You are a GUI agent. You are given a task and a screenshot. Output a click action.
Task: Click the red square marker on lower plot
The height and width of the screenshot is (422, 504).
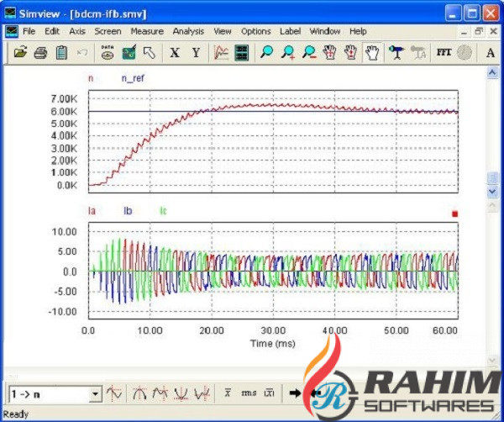click(454, 214)
